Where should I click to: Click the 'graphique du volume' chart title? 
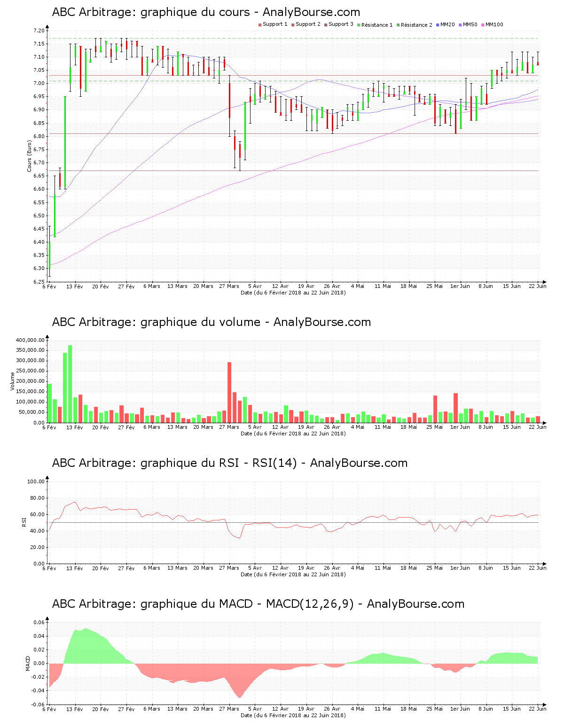211,322
